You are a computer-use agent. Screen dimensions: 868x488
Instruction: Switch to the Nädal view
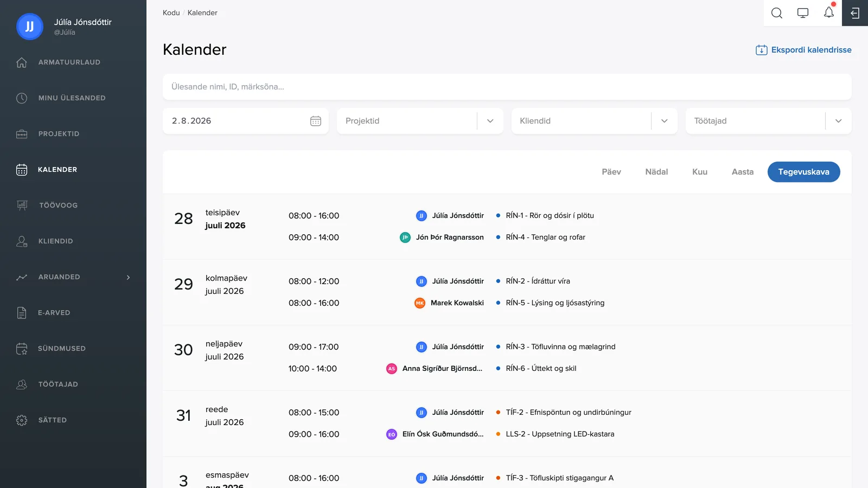[656, 172]
